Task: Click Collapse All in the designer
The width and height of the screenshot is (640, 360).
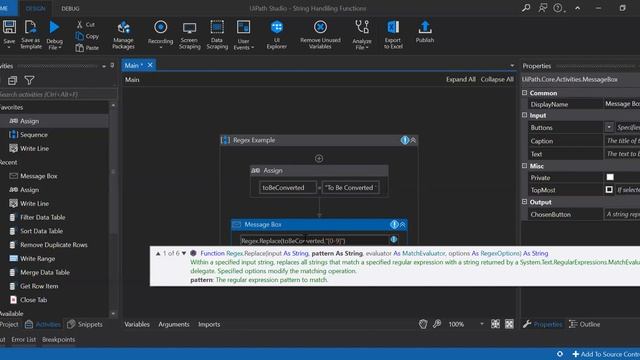Action: click(497, 80)
